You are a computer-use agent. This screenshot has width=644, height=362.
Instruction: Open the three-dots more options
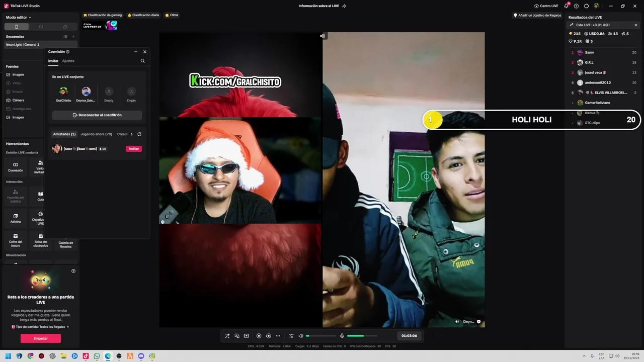(x=278, y=336)
